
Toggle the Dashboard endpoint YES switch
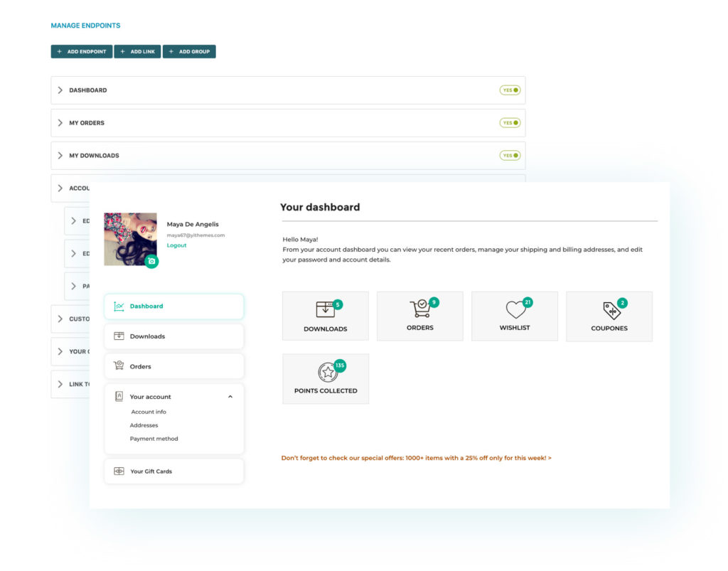click(x=510, y=90)
